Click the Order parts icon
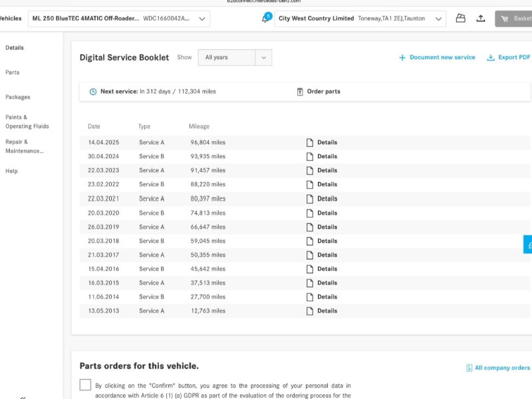 pos(300,92)
